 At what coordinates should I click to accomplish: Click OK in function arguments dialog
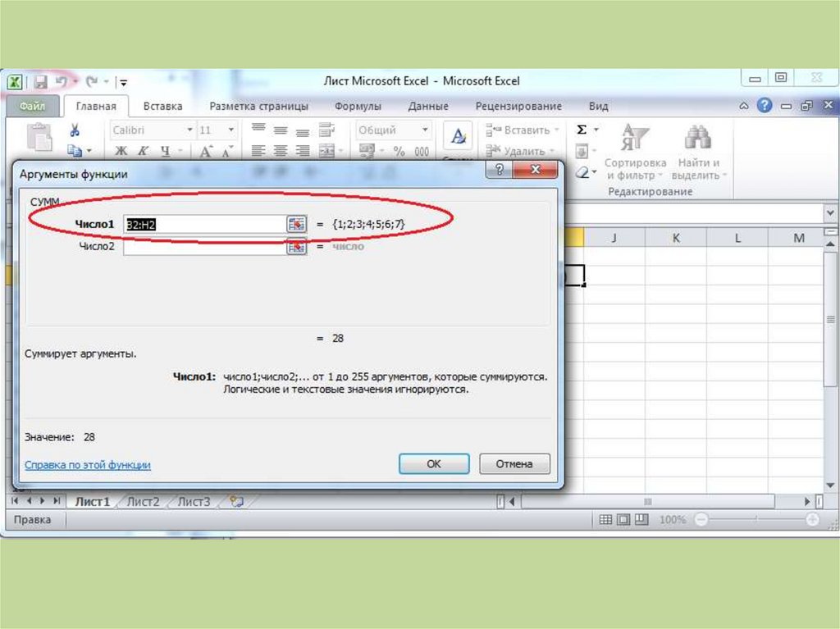pos(434,464)
